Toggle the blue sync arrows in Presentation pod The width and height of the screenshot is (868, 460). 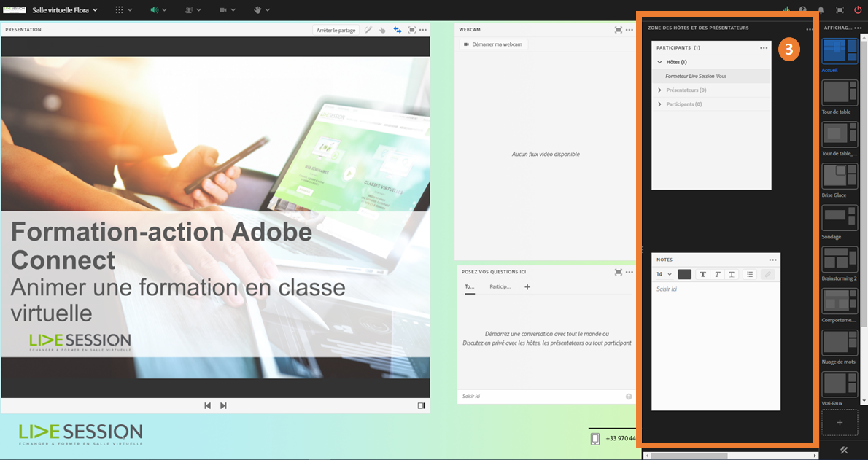tap(398, 30)
